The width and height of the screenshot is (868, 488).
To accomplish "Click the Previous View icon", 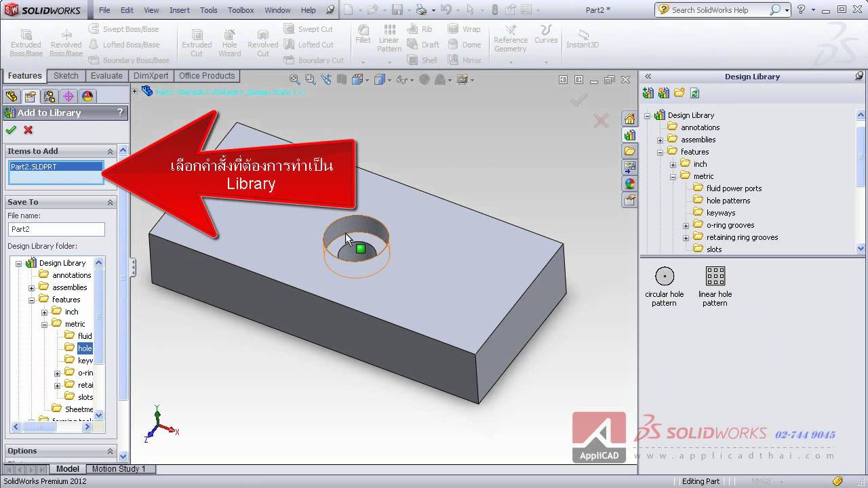I will tap(327, 79).
